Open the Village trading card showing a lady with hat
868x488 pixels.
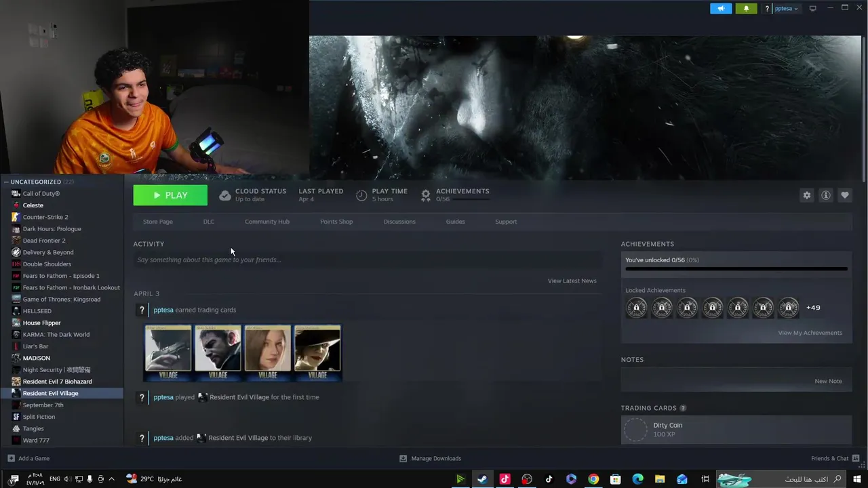317,352
